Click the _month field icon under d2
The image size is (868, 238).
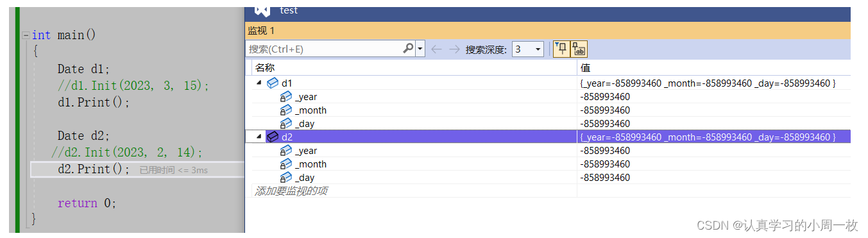[x=286, y=164]
